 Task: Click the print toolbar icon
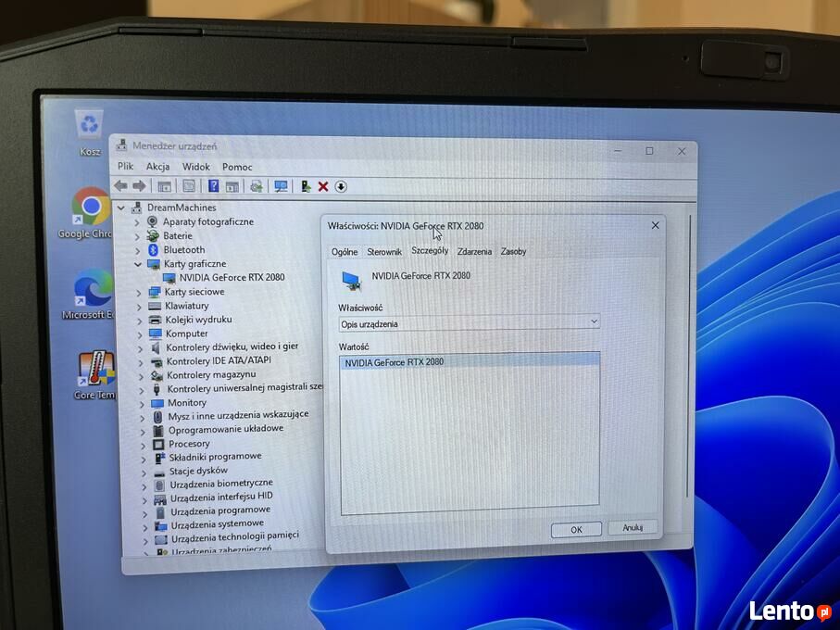tap(256, 186)
